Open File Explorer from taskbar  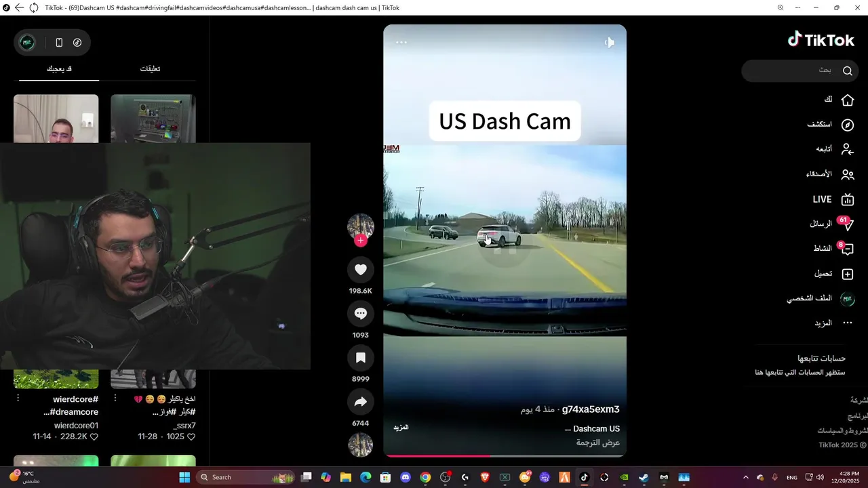346,477
